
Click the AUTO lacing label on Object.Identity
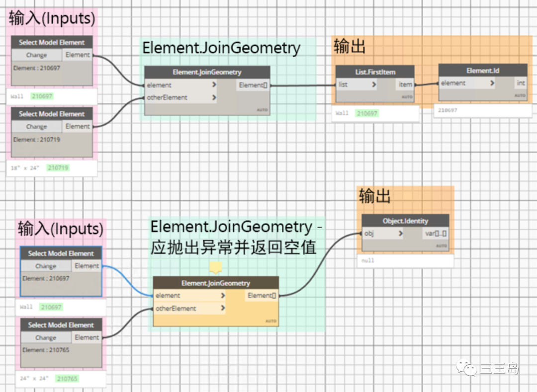pos(441,245)
